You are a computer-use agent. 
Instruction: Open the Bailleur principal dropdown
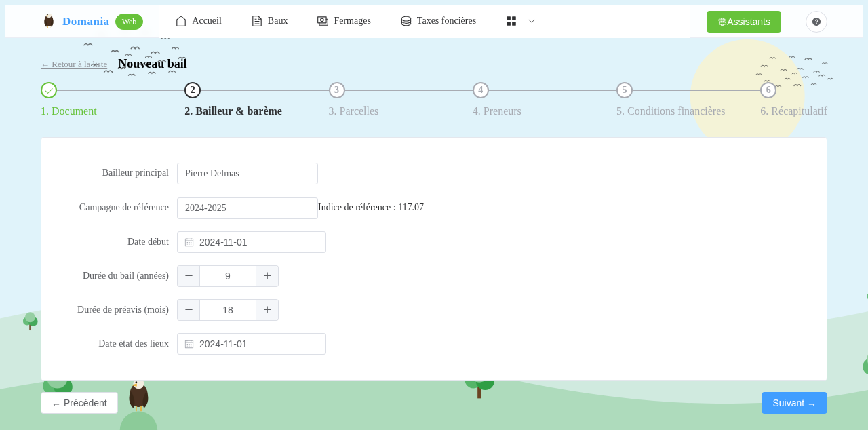click(248, 174)
